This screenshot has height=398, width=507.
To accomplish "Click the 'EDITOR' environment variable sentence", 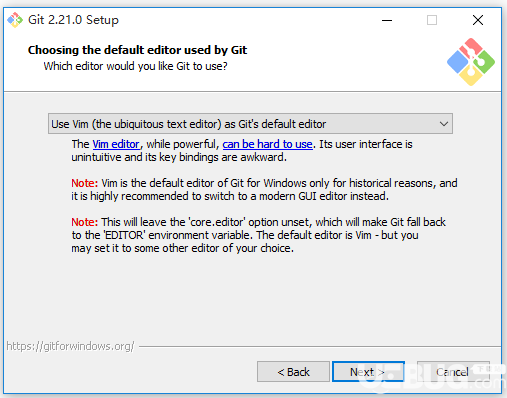I will (245, 235).
